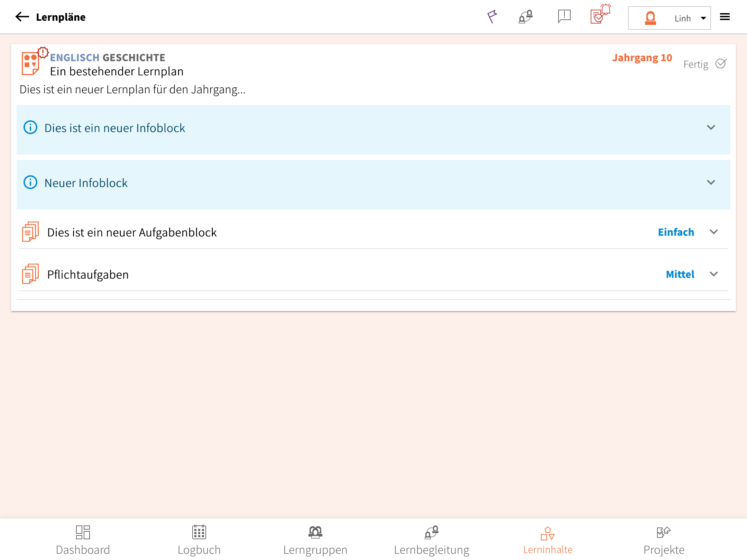This screenshot has height=560, width=747.
Task: Expand the Neuer Infoblock chevron
Action: [x=711, y=182]
